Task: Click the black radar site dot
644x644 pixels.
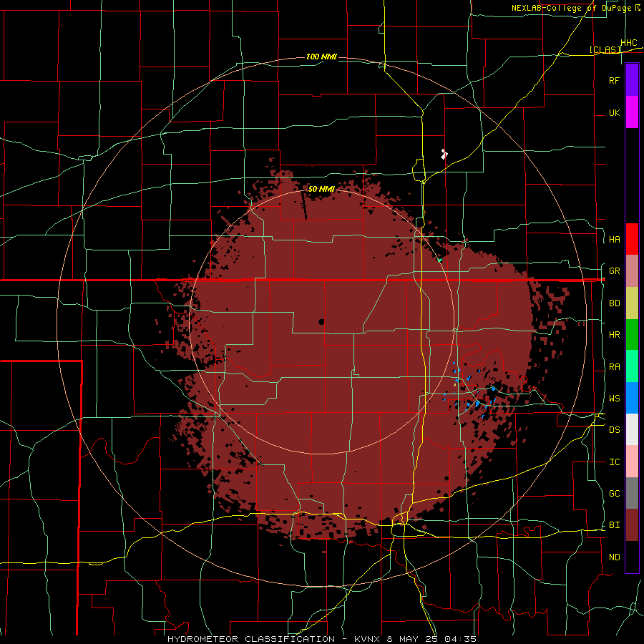Action: (x=321, y=321)
